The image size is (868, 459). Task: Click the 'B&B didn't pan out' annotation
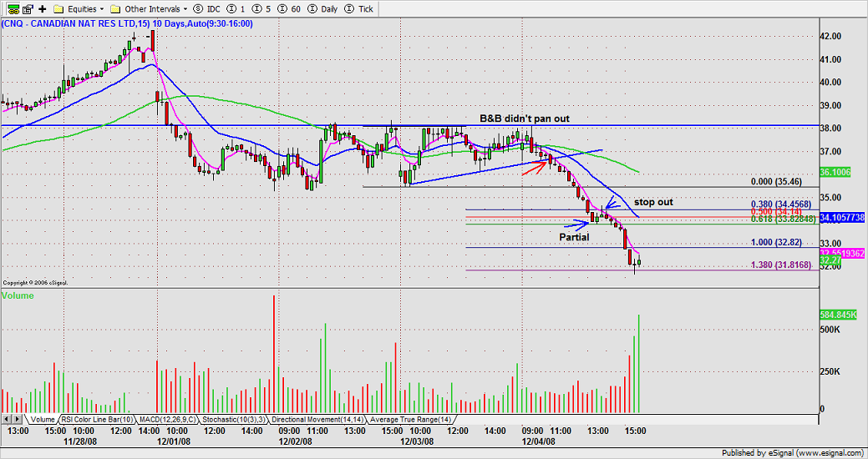tap(525, 119)
